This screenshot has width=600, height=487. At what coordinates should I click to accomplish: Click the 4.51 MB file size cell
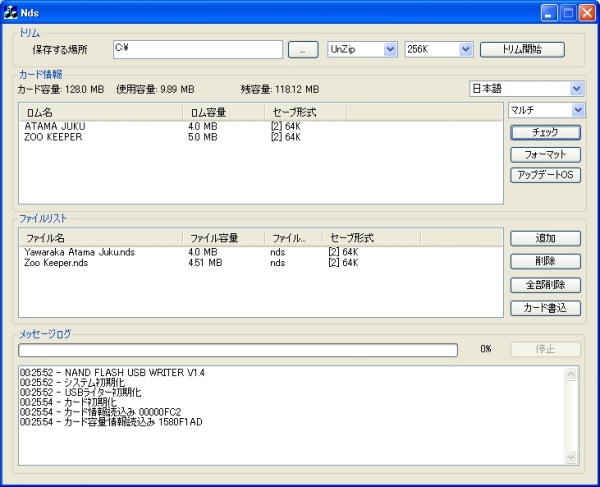point(205,263)
